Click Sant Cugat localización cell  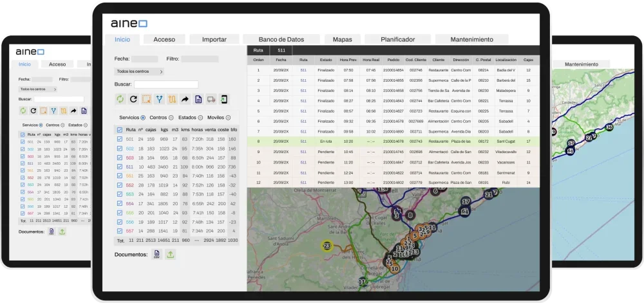(506, 142)
